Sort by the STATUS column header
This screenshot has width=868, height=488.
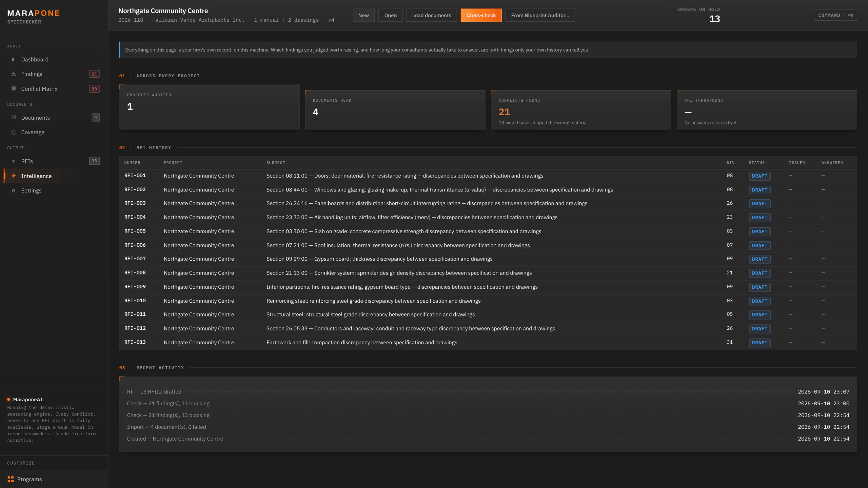click(757, 163)
